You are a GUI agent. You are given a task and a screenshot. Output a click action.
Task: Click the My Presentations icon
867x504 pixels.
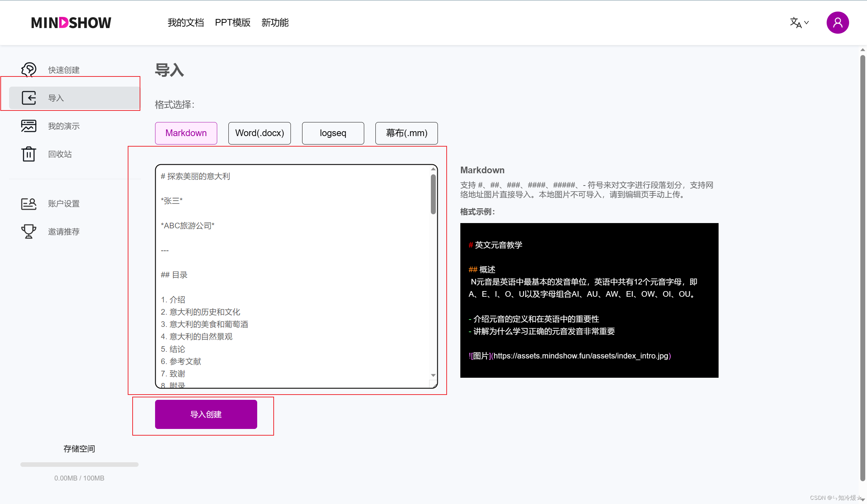point(28,126)
